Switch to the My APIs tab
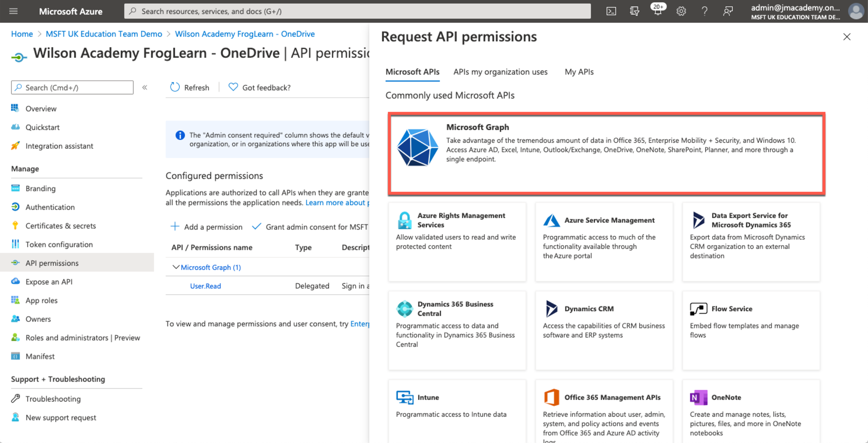The width and height of the screenshot is (868, 443). tap(579, 72)
